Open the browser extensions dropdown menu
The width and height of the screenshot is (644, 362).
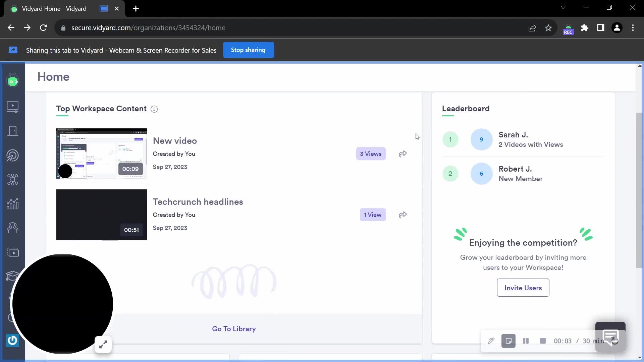pyautogui.click(x=584, y=28)
